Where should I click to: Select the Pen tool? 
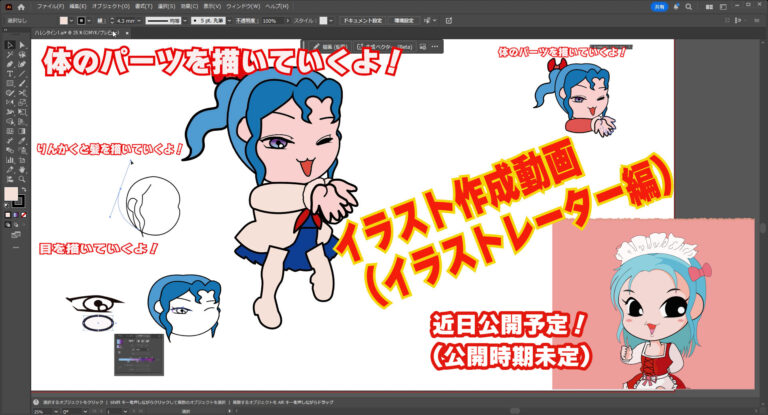[x=9, y=64]
